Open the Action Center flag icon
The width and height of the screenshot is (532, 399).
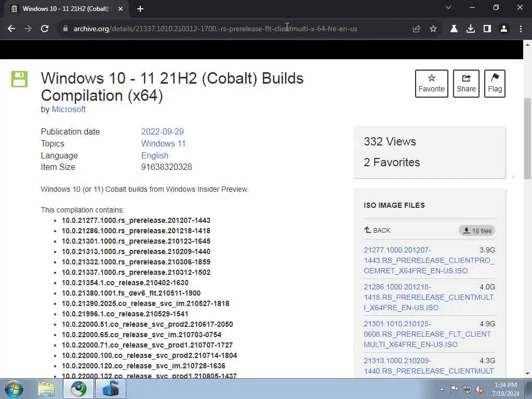[x=454, y=389]
